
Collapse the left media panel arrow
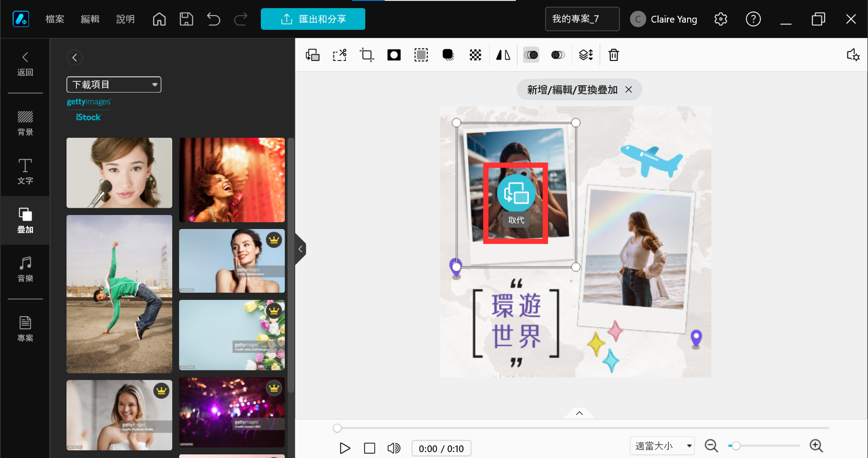[x=300, y=249]
